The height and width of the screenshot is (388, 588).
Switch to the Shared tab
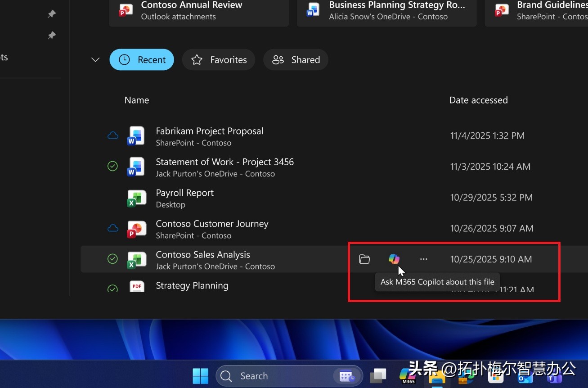click(x=296, y=59)
